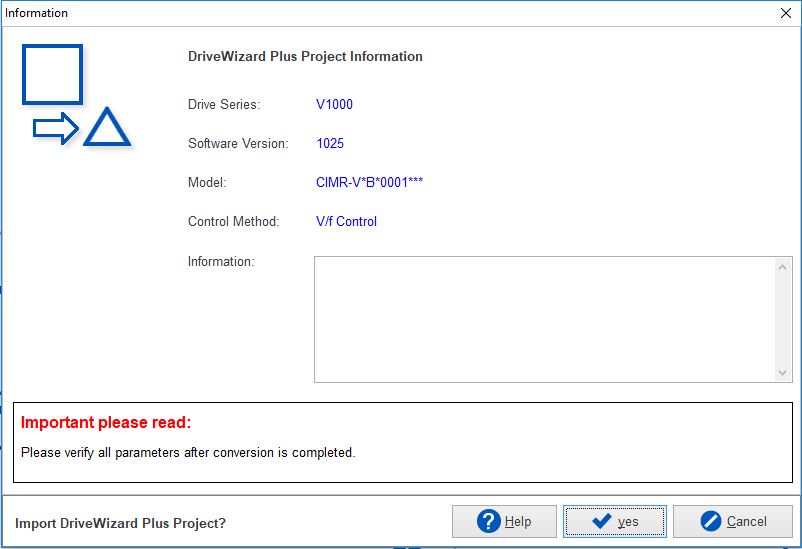Click the Model label
The width and height of the screenshot is (802, 549).
pyautogui.click(x=207, y=182)
